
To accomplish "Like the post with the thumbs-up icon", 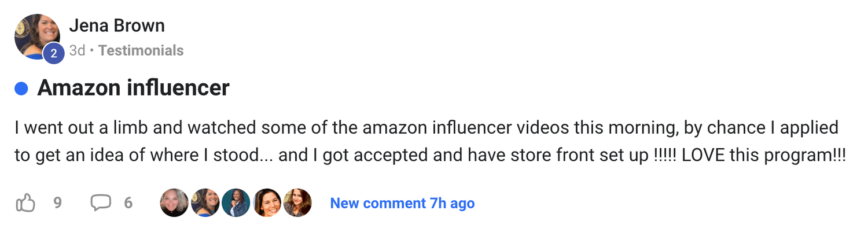I will tap(25, 203).
